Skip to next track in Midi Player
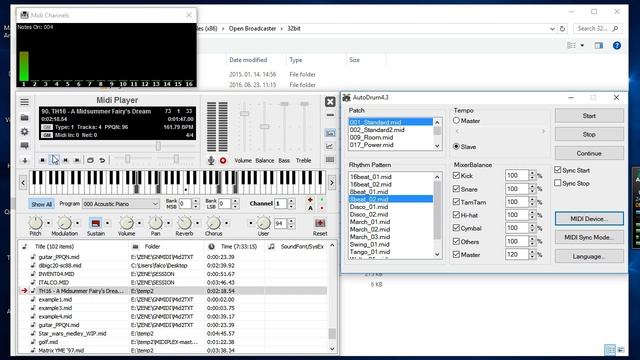The image size is (640, 360). pos(77,160)
